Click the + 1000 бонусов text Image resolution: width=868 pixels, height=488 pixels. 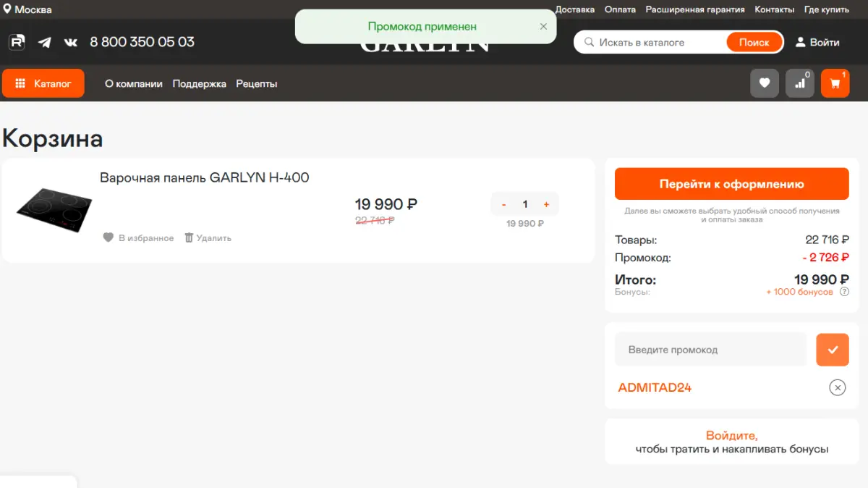click(x=800, y=292)
